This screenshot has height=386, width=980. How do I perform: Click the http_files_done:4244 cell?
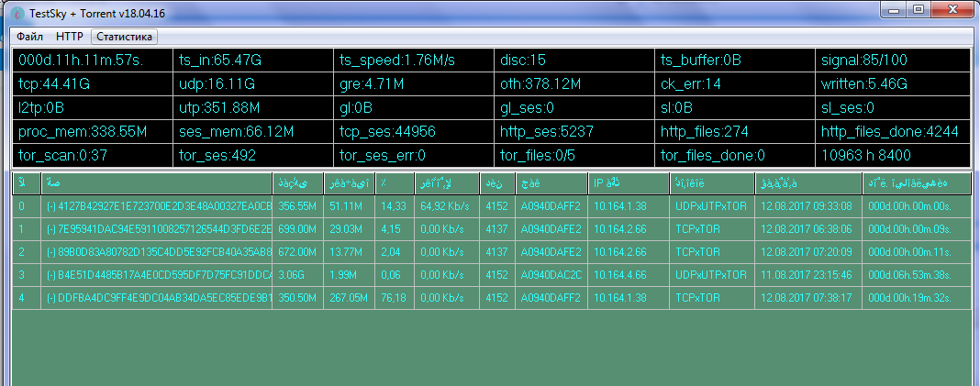894,132
